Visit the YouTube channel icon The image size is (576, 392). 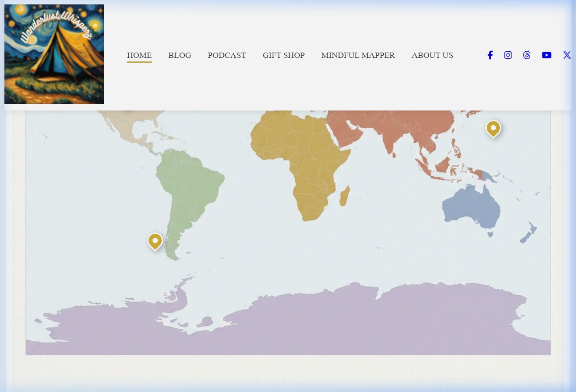click(x=546, y=55)
